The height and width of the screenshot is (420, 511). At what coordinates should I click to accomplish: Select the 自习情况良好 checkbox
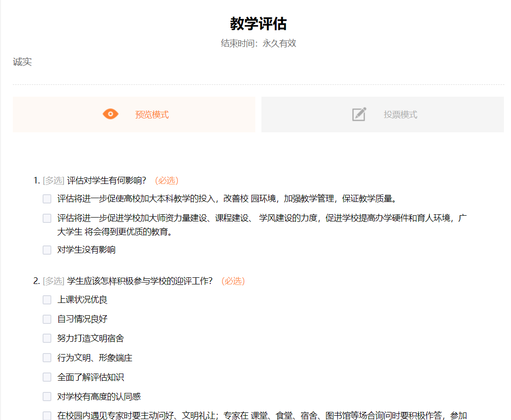click(x=47, y=319)
